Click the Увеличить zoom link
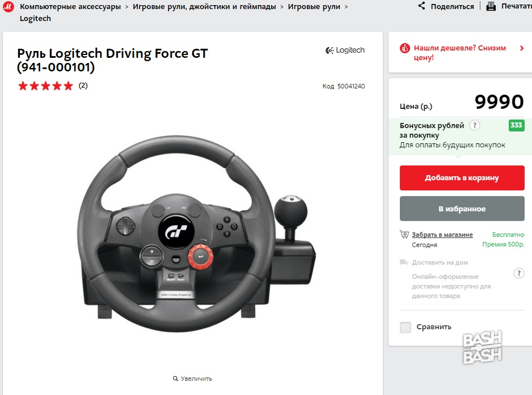 196,379
